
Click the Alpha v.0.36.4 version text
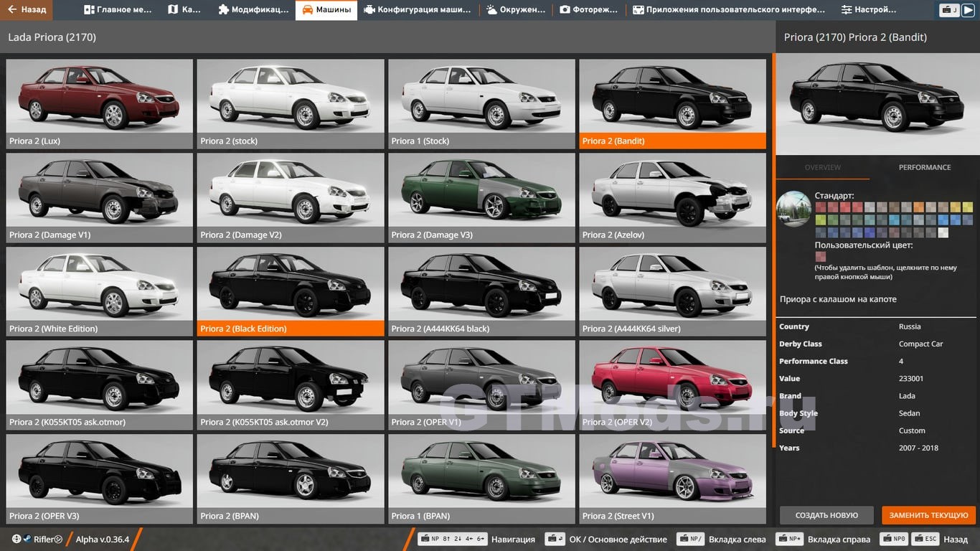coord(103,540)
